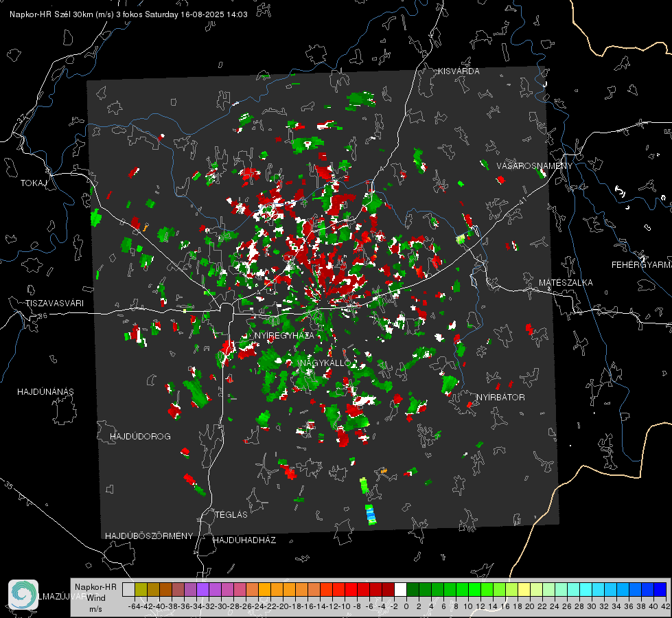Viewport: 672px width, 618px height.
Task: Click the legend value label 42
Action: point(665,607)
